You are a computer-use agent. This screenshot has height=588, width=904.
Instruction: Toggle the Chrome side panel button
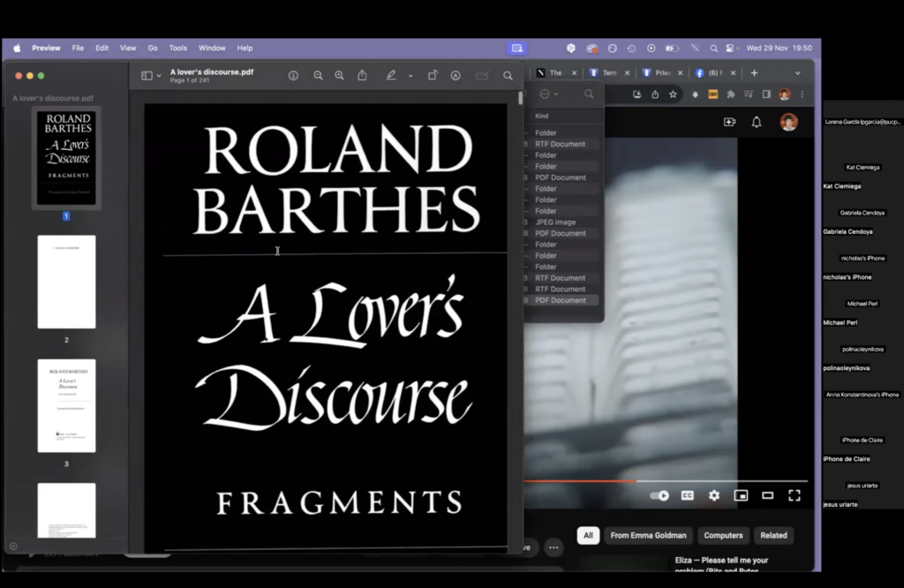point(766,94)
